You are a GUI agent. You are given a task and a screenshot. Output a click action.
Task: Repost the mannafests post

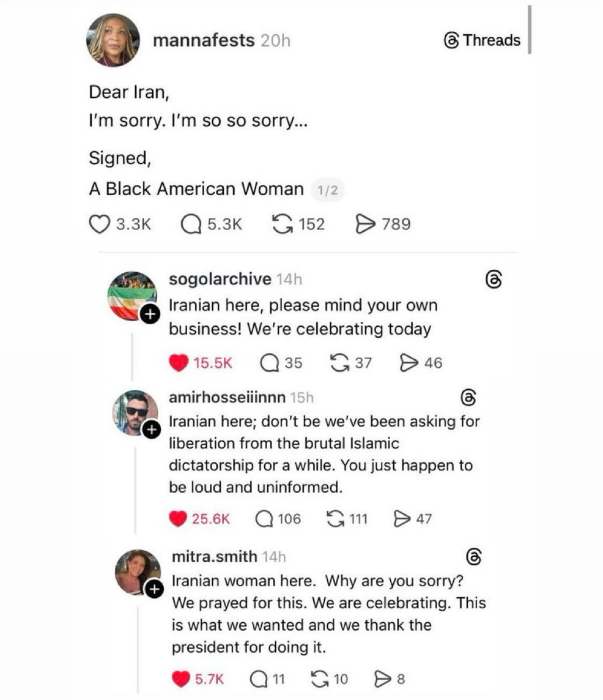(x=281, y=224)
